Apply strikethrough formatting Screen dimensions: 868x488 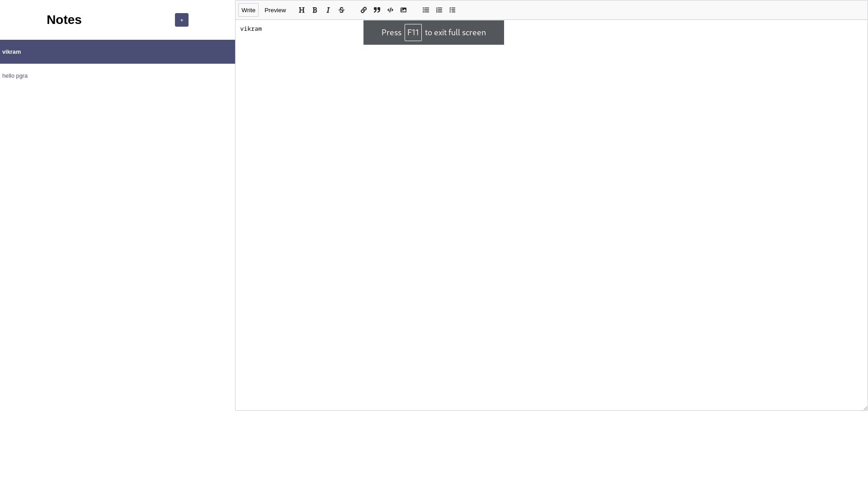342,10
